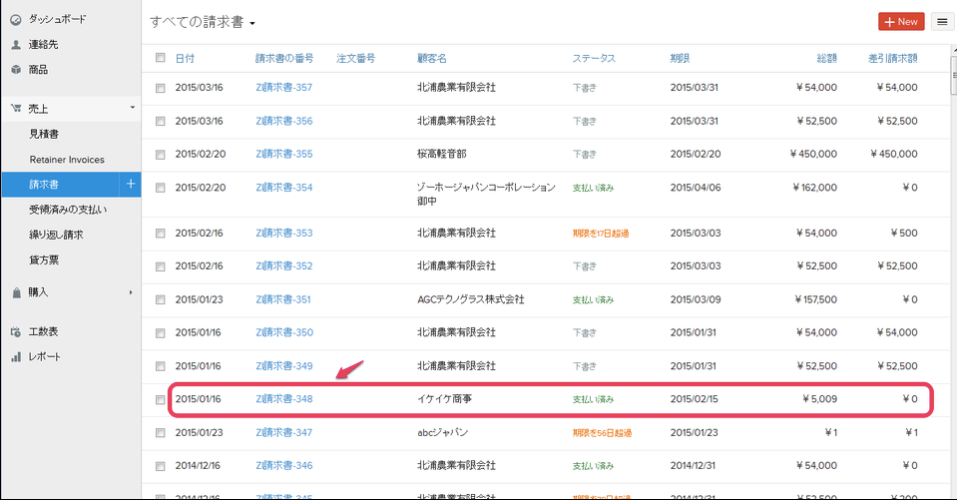Click the 購入 shopping bag icon
957x500 pixels.
click(x=16, y=292)
